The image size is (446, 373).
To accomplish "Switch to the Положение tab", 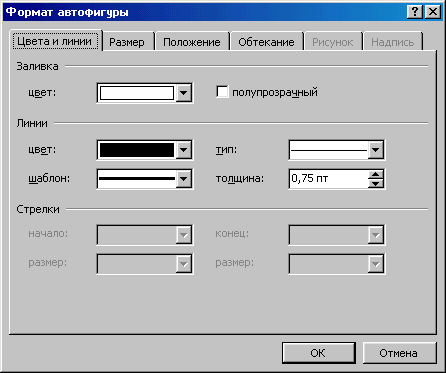I will (192, 42).
